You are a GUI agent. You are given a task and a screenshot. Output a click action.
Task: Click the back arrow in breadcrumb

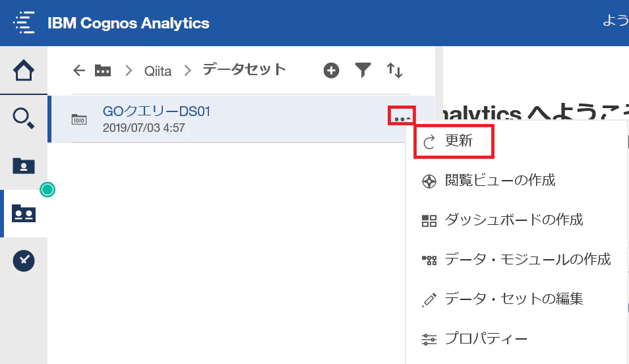[x=79, y=71]
